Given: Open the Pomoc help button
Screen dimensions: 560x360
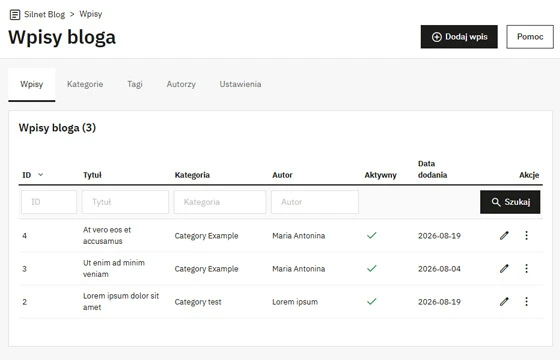Looking at the screenshot, I should click(x=530, y=37).
